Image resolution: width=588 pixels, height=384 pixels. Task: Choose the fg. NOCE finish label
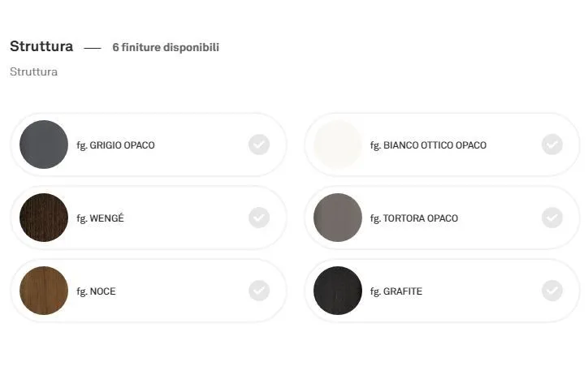click(x=96, y=291)
